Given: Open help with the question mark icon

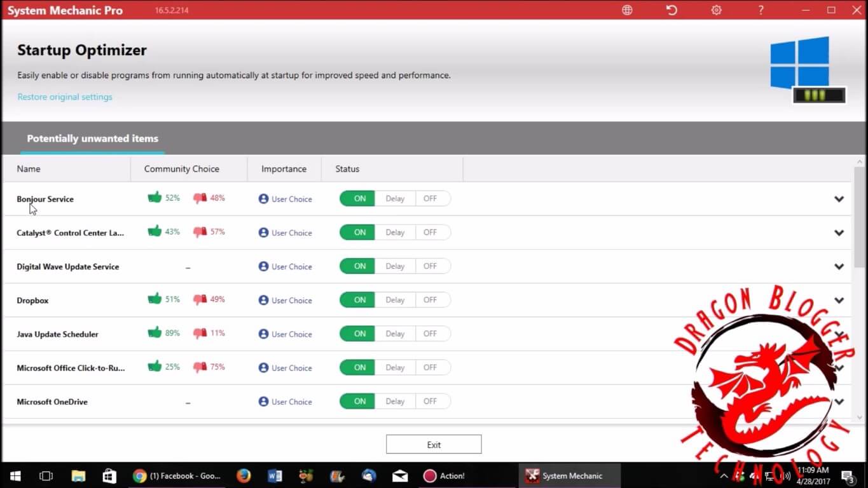Looking at the screenshot, I should tap(761, 10).
